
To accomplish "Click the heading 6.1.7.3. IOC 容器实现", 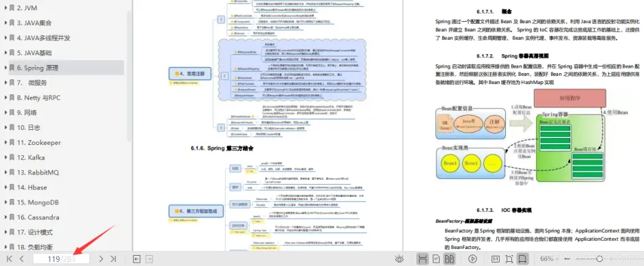I will 504,210.
